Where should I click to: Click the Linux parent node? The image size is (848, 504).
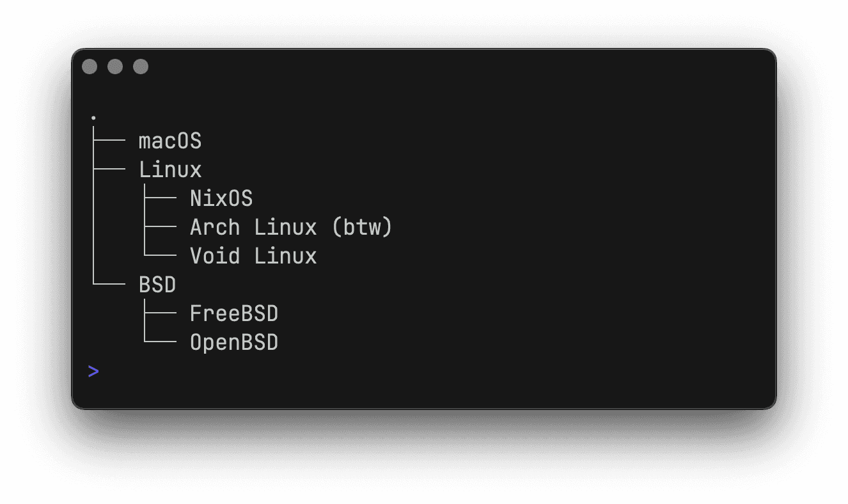[x=170, y=169]
